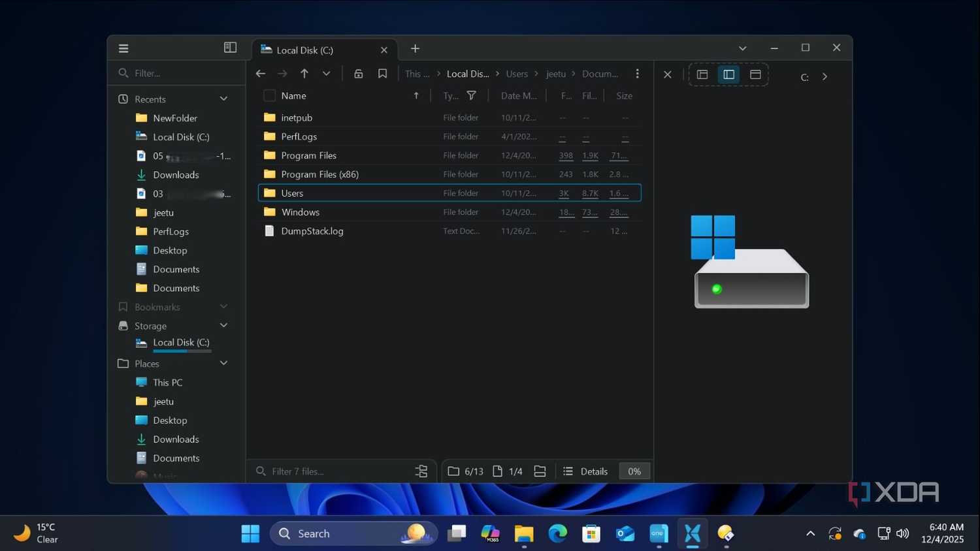Viewport: 980px width, 551px height.
Task: Sort by the Name column
Action: coord(293,96)
